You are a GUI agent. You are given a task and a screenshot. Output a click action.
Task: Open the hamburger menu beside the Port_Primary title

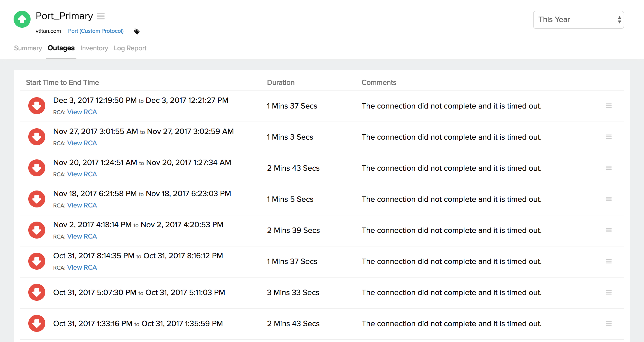point(101,16)
